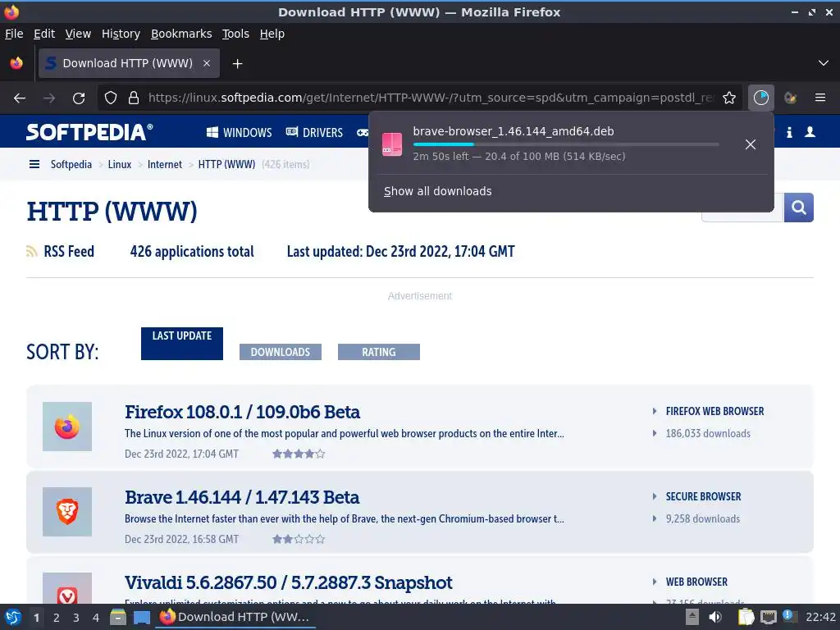Focus the Softpedia search input field

click(x=742, y=216)
